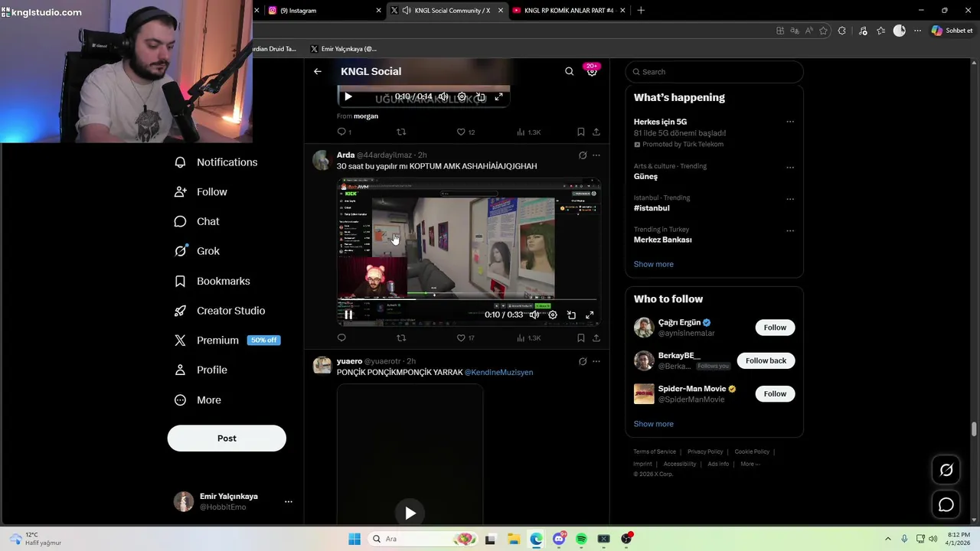Image resolution: width=980 pixels, height=551 pixels.
Task: Open Bookmarks in the sidebar
Action: click(212, 281)
